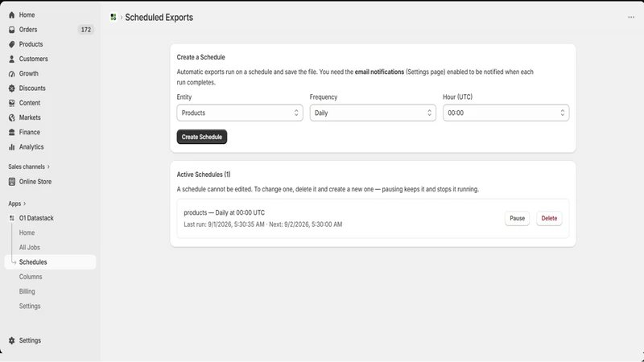Screen dimensions: 644x362
Task: Click the app logo icon beside Scheduled Exports
Action: pyautogui.click(x=114, y=17)
